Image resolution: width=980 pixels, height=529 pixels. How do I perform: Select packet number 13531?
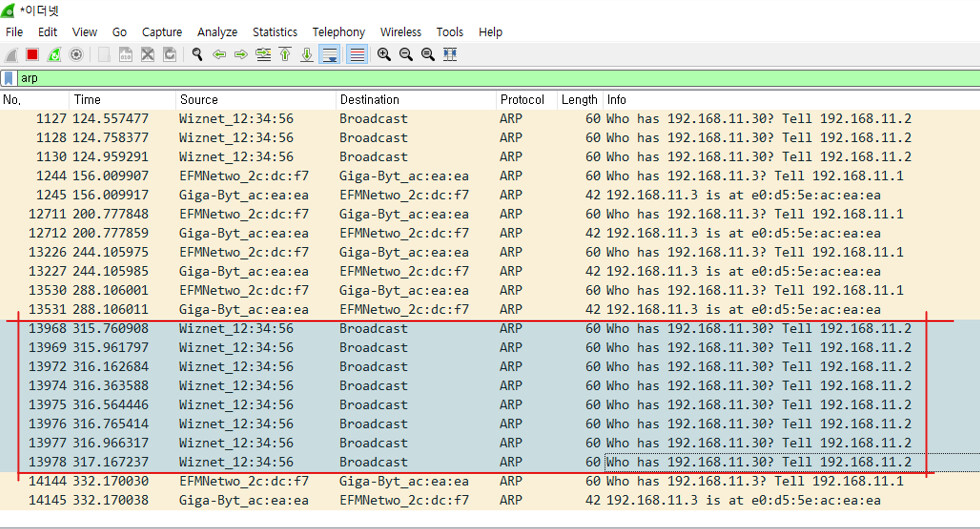tap(490, 309)
